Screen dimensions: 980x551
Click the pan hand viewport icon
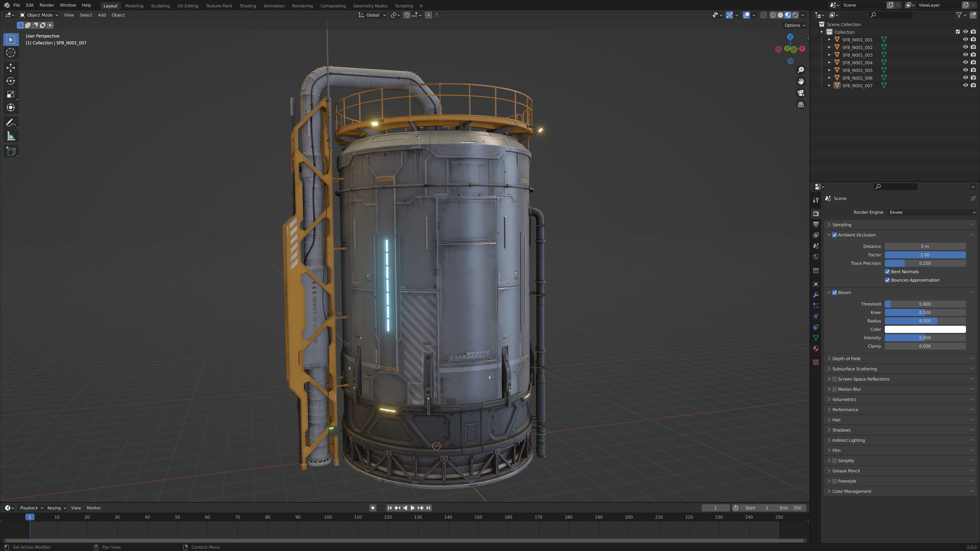pyautogui.click(x=801, y=81)
